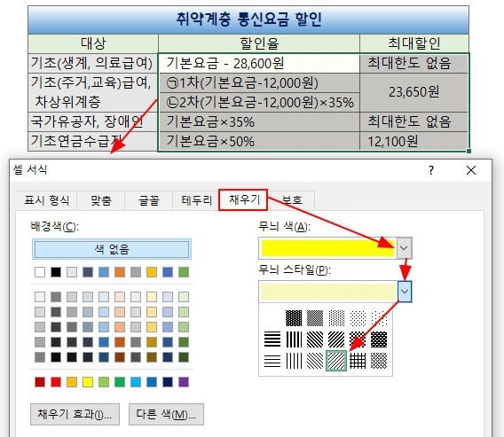This screenshot has height=437, width=504.
Task: Click cell 기본요금×35%
Action: click(259, 121)
